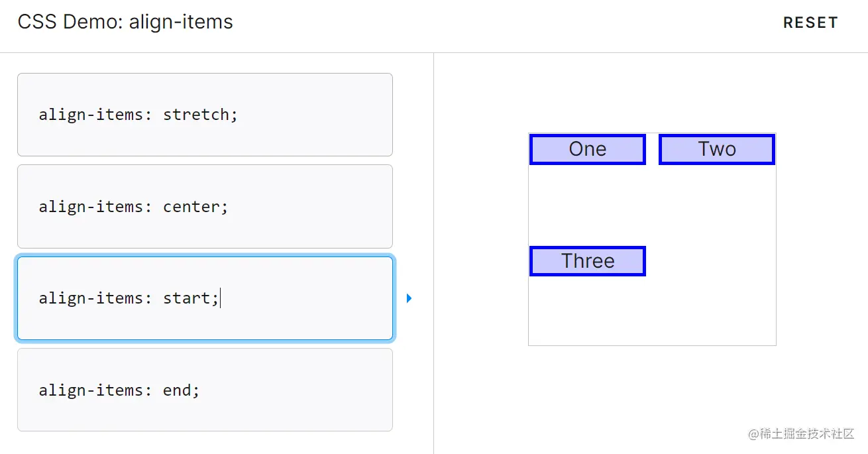This screenshot has height=454, width=868.
Task: Click the 稀土掘金技术社区 watermark text
Action: pyautogui.click(x=808, y=434)
